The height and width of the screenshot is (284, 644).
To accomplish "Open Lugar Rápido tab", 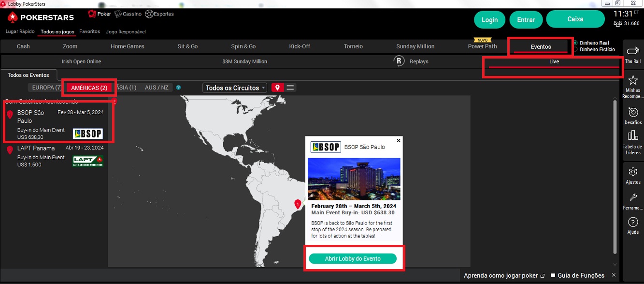I will [20, 31].
